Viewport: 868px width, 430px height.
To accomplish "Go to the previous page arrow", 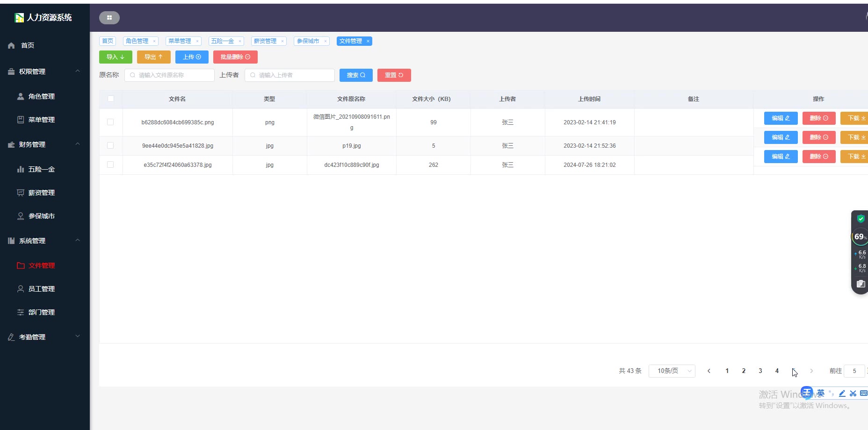I will coord(709,371).
